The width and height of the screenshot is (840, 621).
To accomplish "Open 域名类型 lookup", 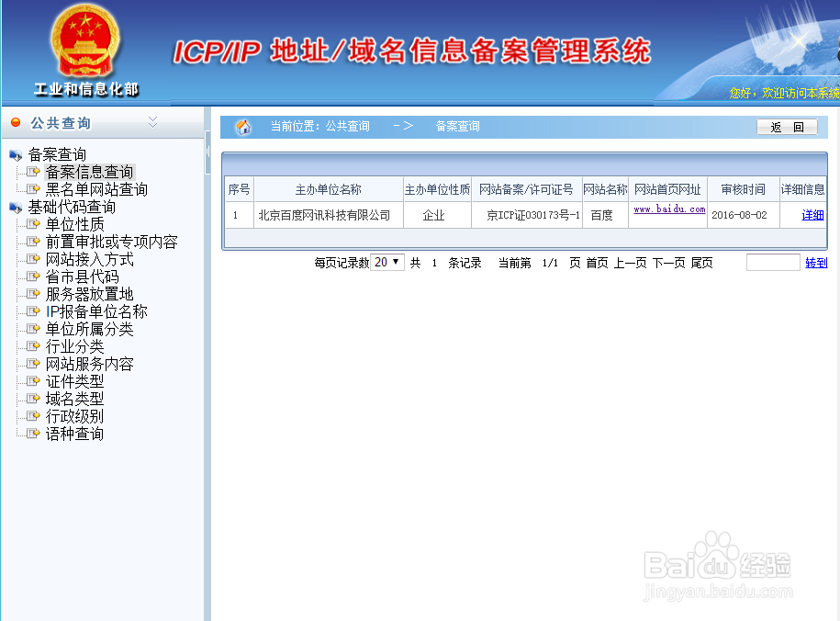I will [x=75, y=399].
